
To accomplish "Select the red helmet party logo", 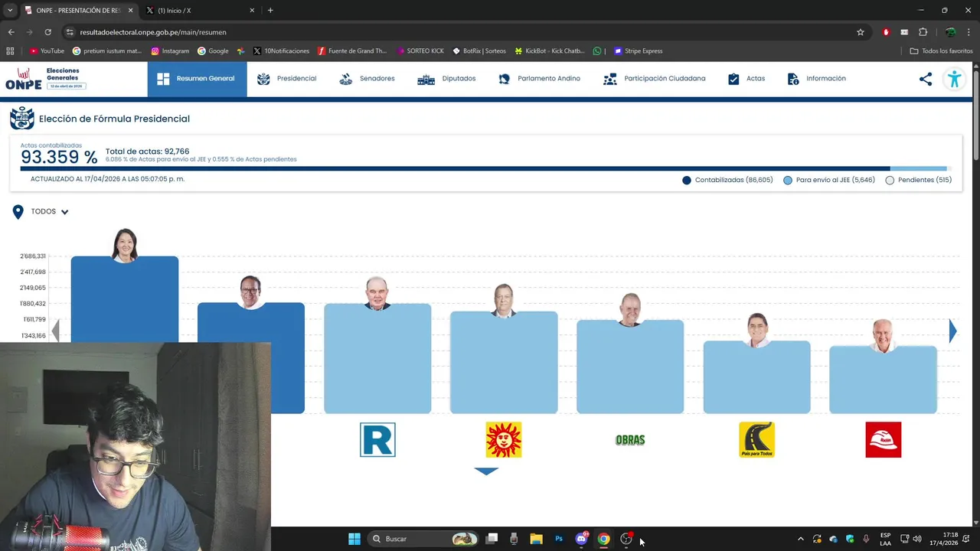I will [883, 440].
